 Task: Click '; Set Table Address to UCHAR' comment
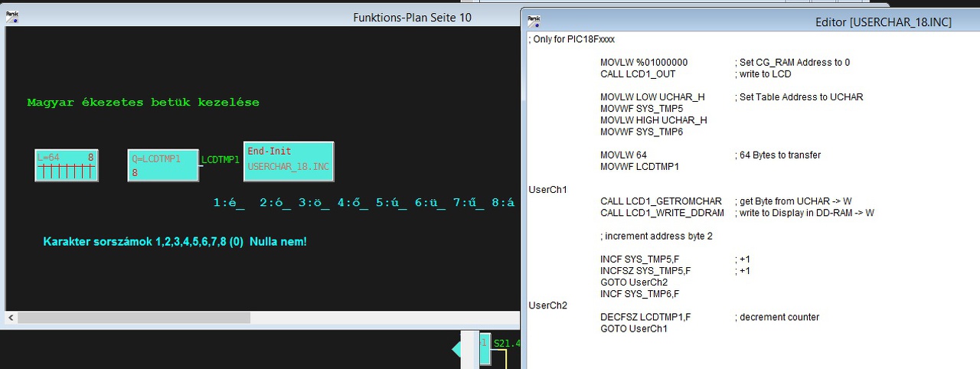(x=799, y=97)
